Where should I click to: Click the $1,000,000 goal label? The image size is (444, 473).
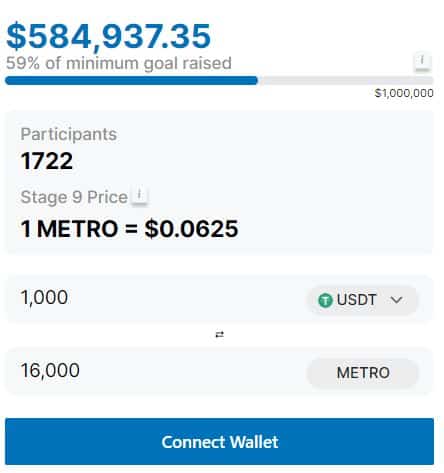coord(404,93)
